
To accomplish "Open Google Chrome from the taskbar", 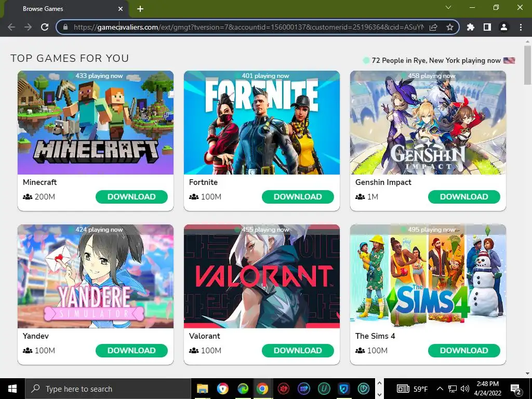I will coord(262,389).
